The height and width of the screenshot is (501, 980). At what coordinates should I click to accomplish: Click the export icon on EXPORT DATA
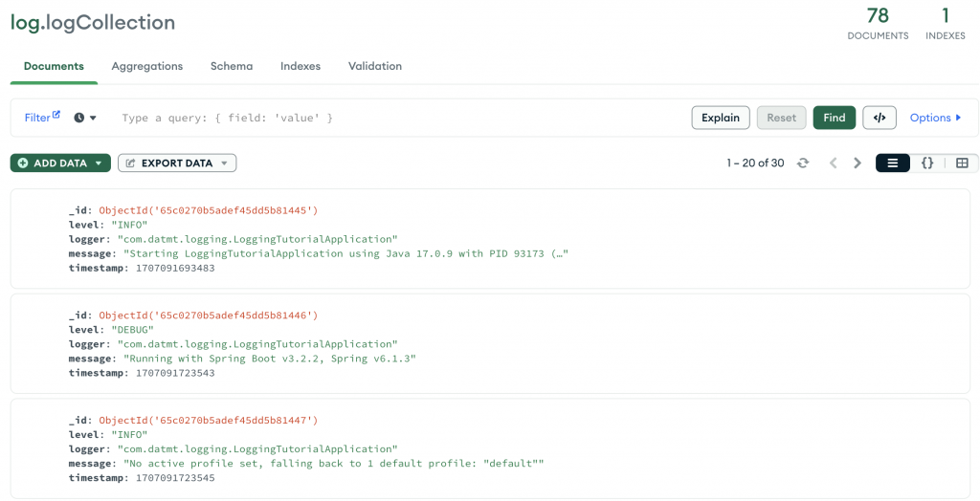pyautogui.click(x=130, y=163)
